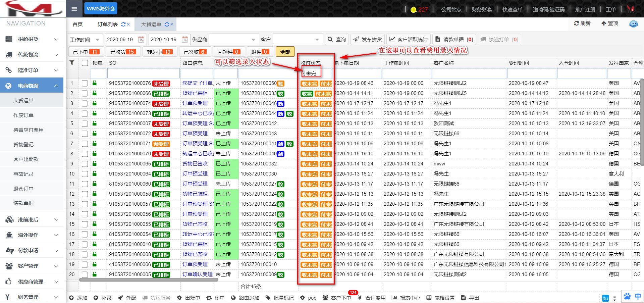Click 路由追加 in the bottom toolbar
The image size is (644, 303).
[245, 298]
